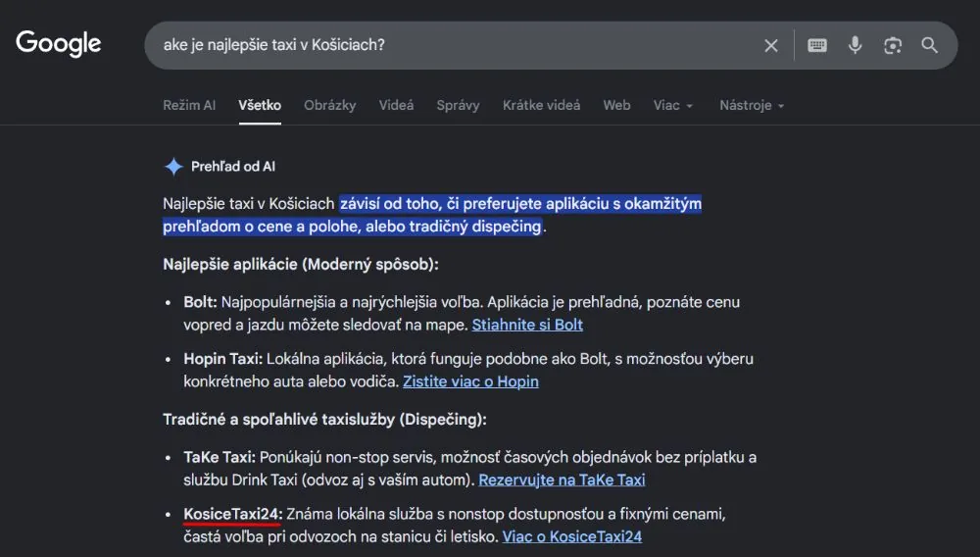The image size is (980, 557).
Task: Switch to Režim AI tab
Action: point(189,105)
